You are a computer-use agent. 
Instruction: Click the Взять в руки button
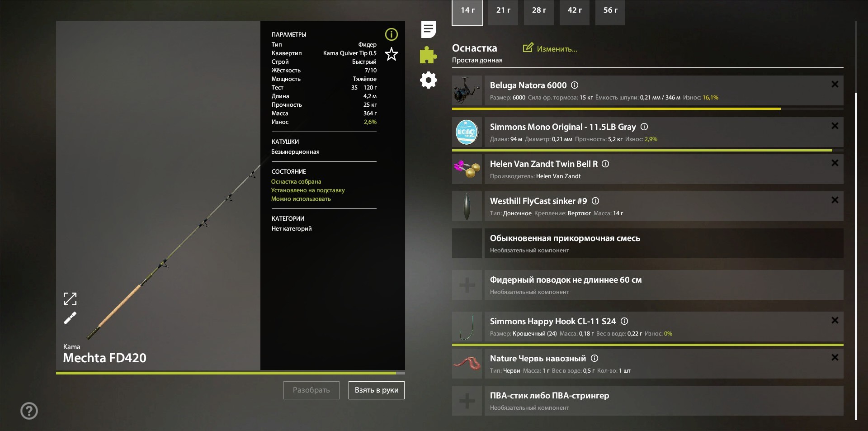click(x=377, y=390)
